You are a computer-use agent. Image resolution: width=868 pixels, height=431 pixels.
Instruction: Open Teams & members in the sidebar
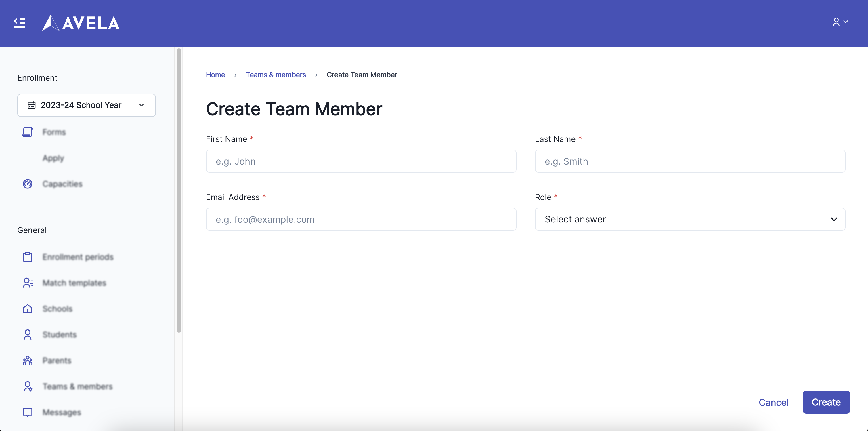(77, 386)
